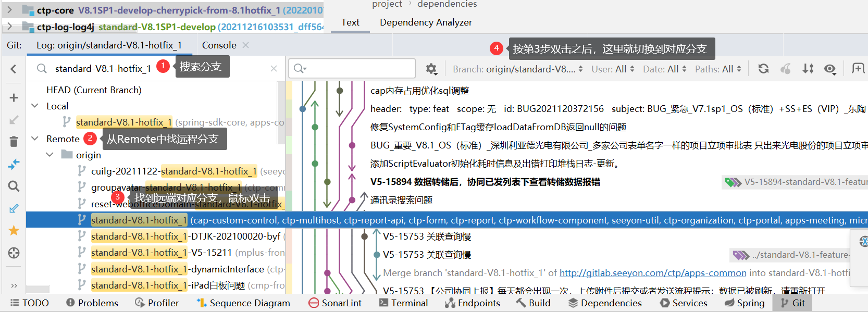Open the Dependency Analyzer tab
Viewport: 868px width, 312px height.
[426, 22]
